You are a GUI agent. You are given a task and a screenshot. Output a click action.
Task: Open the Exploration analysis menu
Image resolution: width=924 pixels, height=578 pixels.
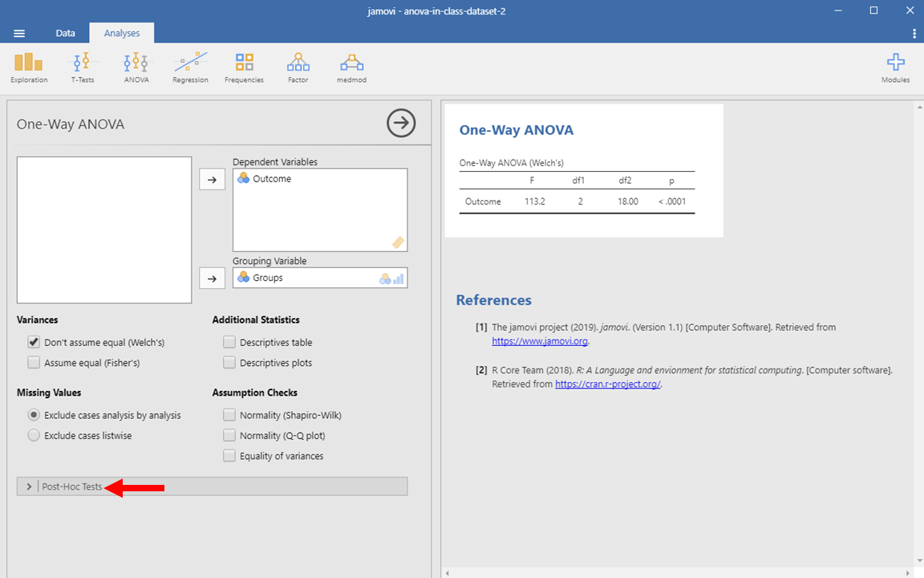pos(29,67)
